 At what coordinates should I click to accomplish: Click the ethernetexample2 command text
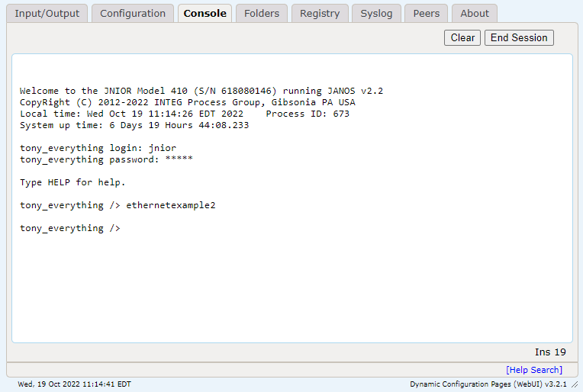pos(171,205)
